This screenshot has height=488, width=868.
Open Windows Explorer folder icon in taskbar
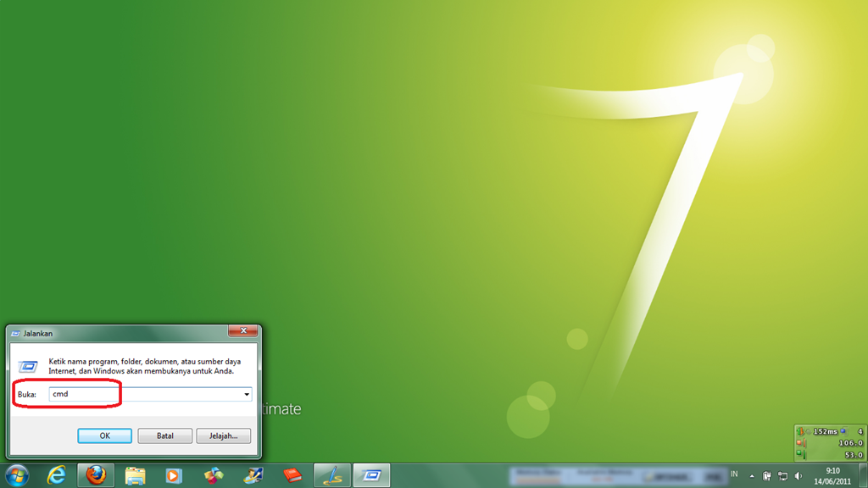[135, 475]
